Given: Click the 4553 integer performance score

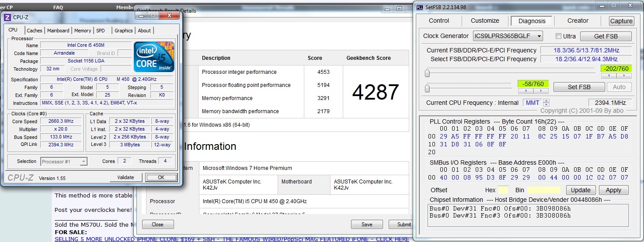Looking at the screenshot, I should pos(324,72).
